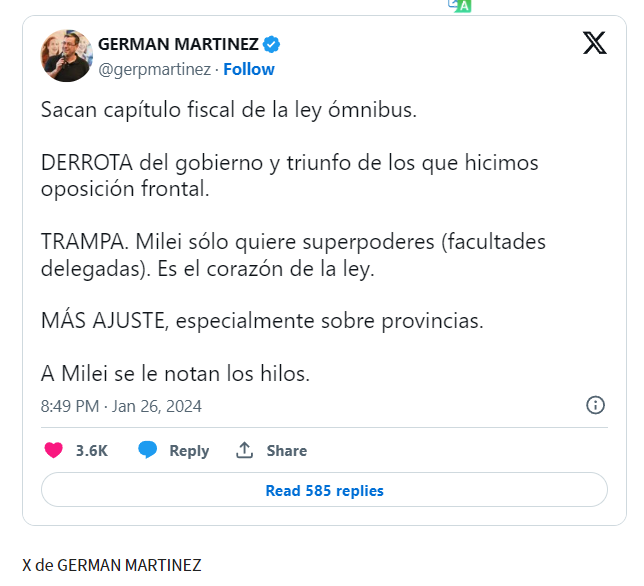This screenshot has height=586, width=644.
Task: Click the green translate icon at the top
Action: point(460,5)
